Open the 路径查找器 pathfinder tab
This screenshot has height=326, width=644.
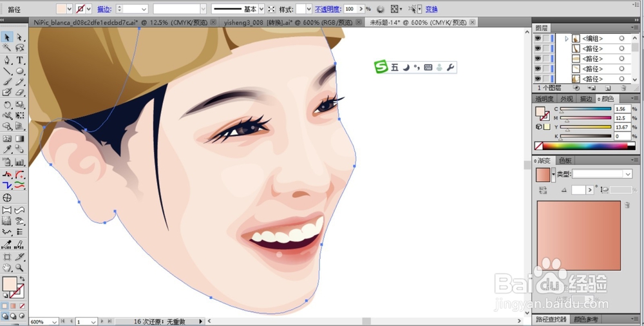(551, 319)
